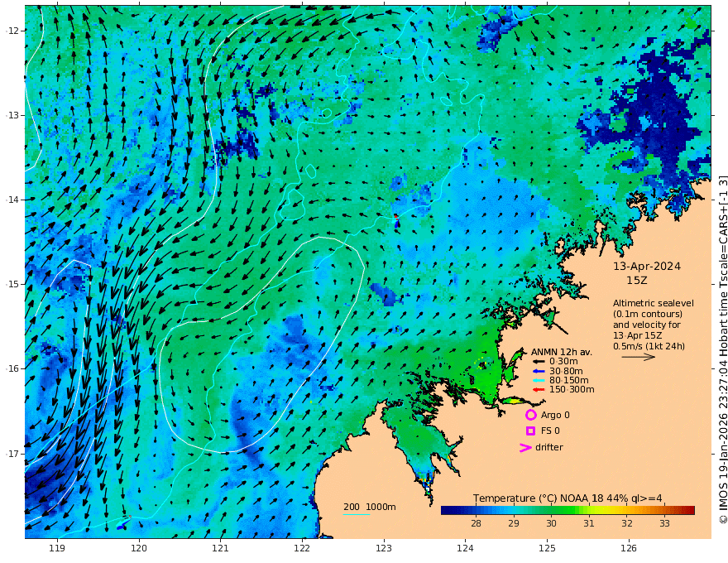Click longitude axis label 120
Image resolution: width=728 pixels, height=563 pixels.
[139, 549]
